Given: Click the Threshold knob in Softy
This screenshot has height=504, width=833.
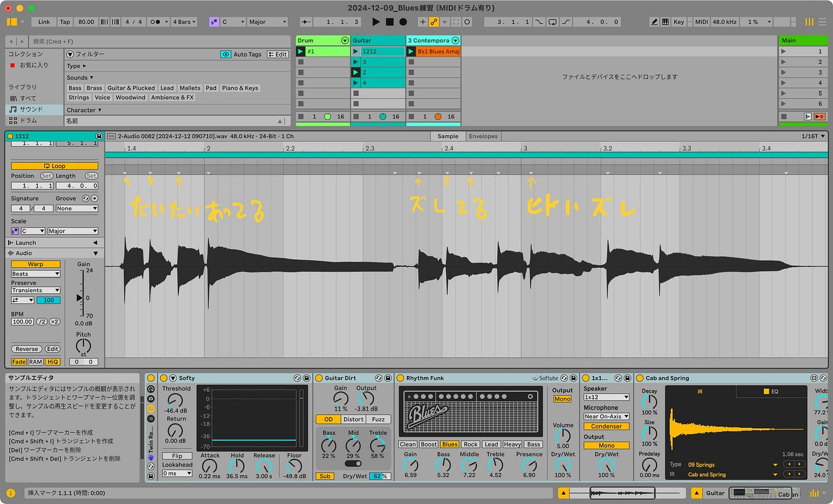Looking at the screenshot, I should click(x=175, y=400).
